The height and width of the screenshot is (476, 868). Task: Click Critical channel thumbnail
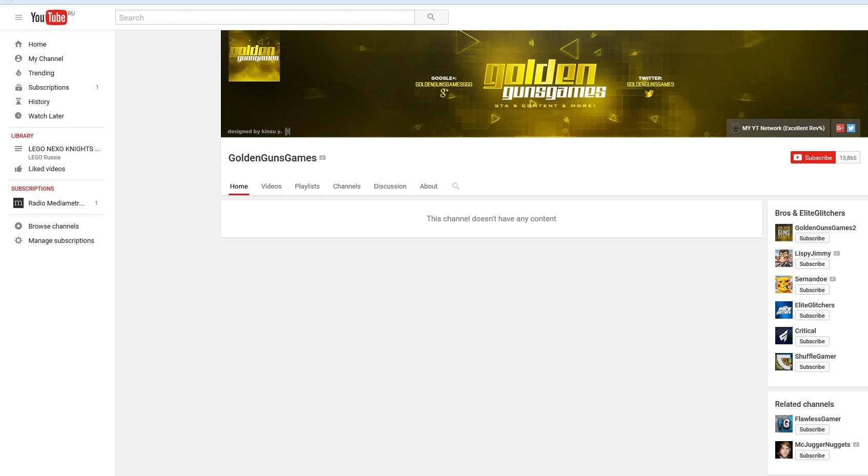click(x=784, y=336)
